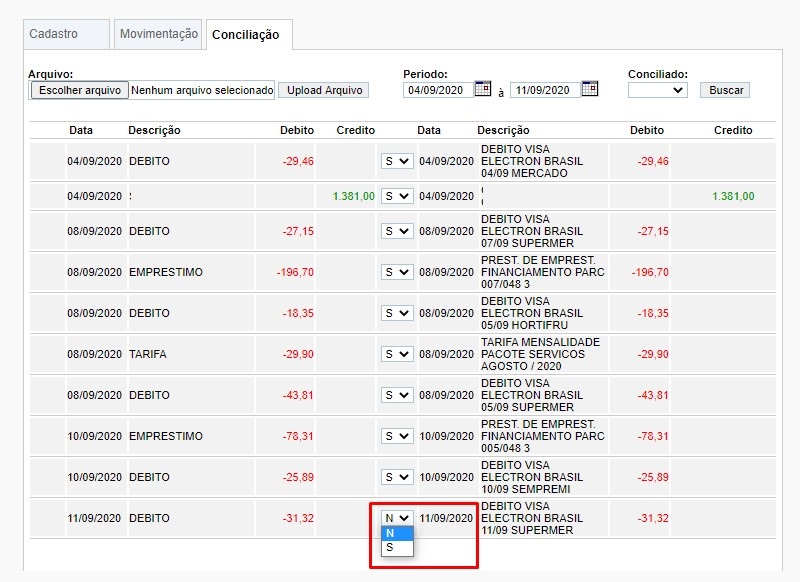The height and width of the screenshot is (582, 800).
Task: Click left debit value -25,89
Action: tap(298, 477)
